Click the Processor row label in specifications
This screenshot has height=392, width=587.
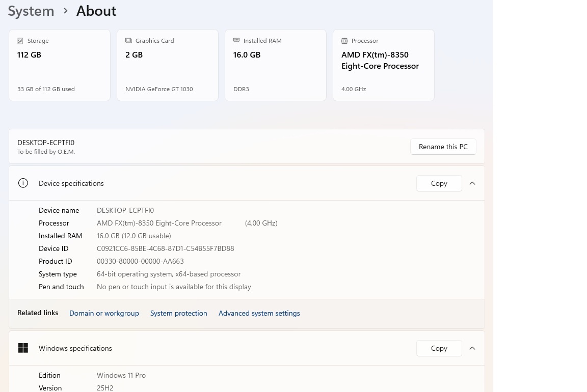pyautogui.click(x=54, y=223)
